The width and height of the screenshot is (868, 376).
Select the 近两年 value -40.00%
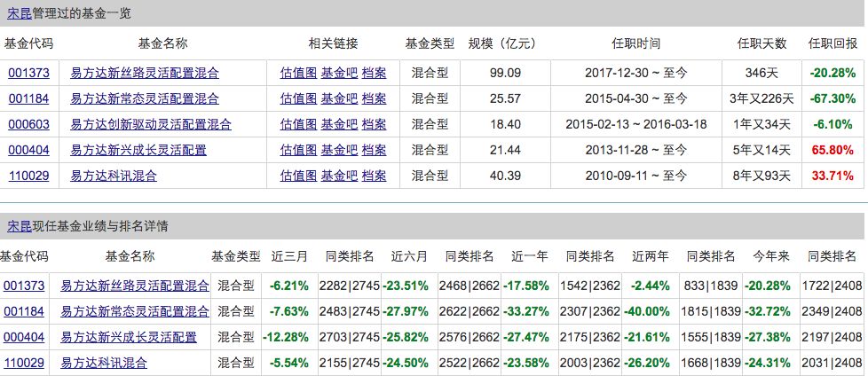tap(647, 311)
